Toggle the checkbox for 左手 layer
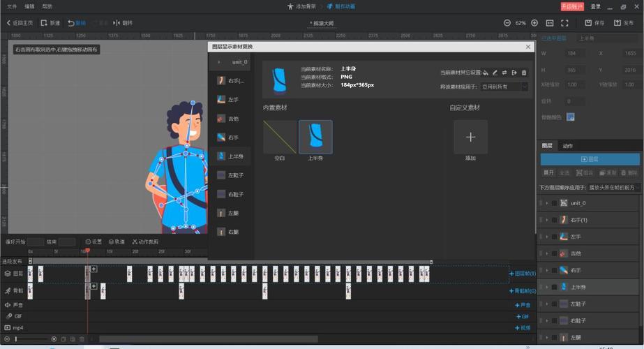 point(554,237)
